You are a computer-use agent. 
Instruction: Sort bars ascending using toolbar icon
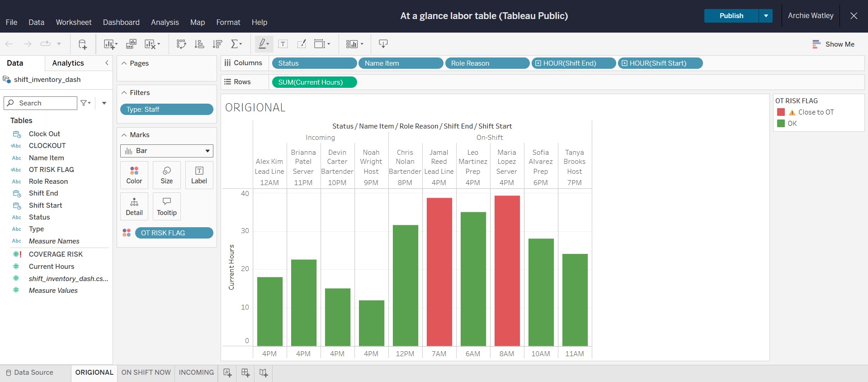[199, 44]
